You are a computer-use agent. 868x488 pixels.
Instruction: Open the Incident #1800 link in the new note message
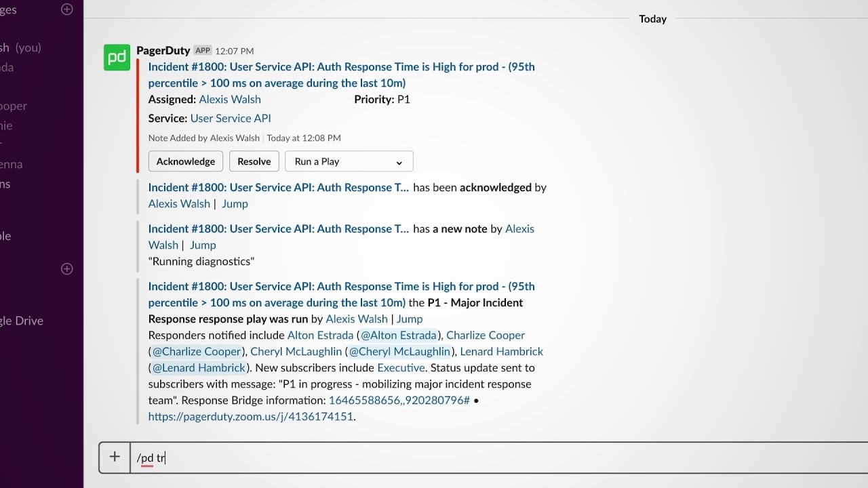(279, 228)
